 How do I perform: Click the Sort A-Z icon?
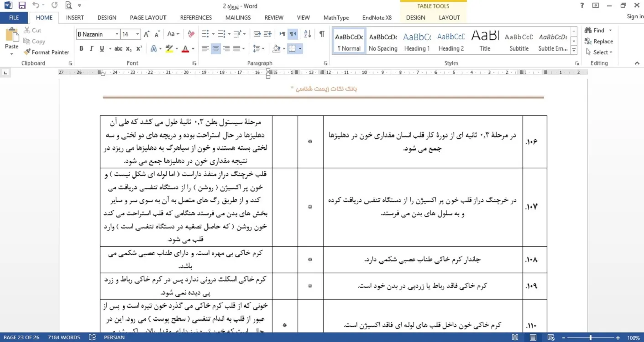(x=307, y=34)
